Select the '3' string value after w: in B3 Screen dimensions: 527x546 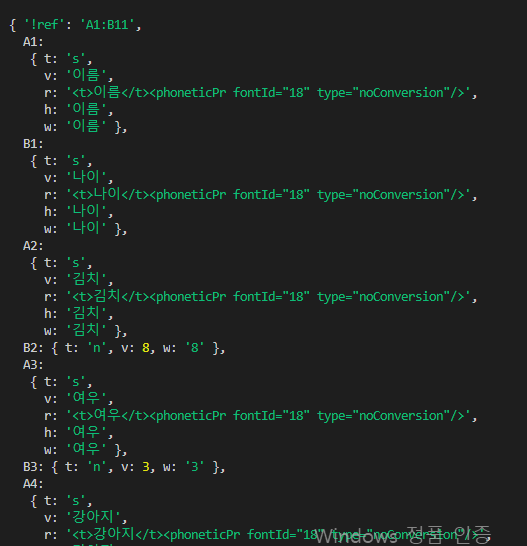click(x=195, y=466)
